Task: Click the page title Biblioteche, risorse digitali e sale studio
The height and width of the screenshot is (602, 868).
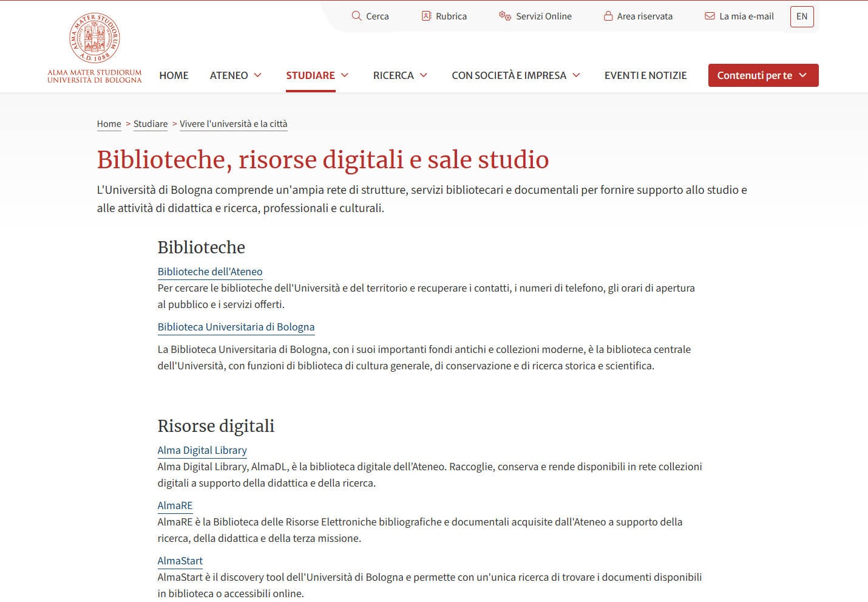Action: click(x=323, y=159)
